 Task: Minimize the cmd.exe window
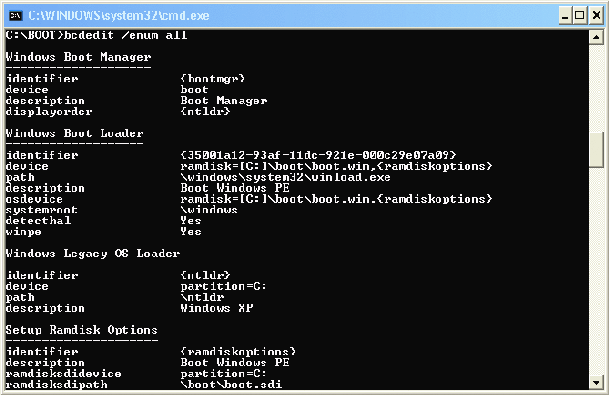click(565, 16)
